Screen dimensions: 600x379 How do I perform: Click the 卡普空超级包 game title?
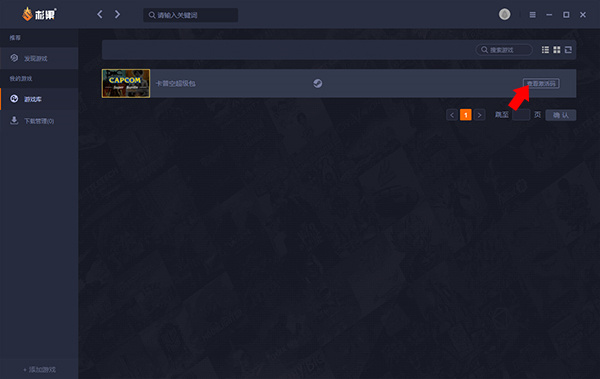176,83
